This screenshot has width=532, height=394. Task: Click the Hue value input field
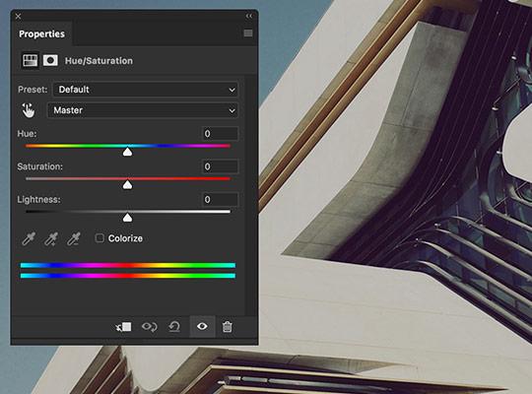220,134
